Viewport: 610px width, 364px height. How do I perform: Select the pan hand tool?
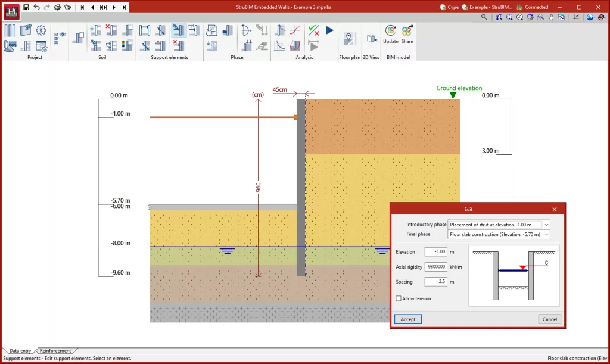[x=551, y=17]
